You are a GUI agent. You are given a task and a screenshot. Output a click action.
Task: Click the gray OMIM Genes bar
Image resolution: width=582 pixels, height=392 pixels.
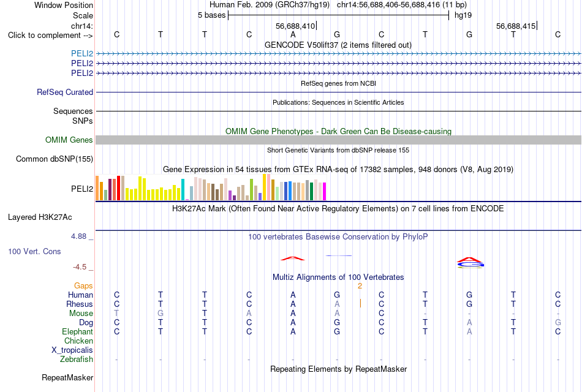click(338, 140)
